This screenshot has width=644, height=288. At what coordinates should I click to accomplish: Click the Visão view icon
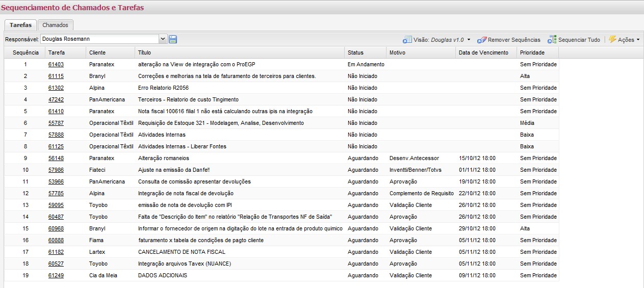(x=407, y=40)
